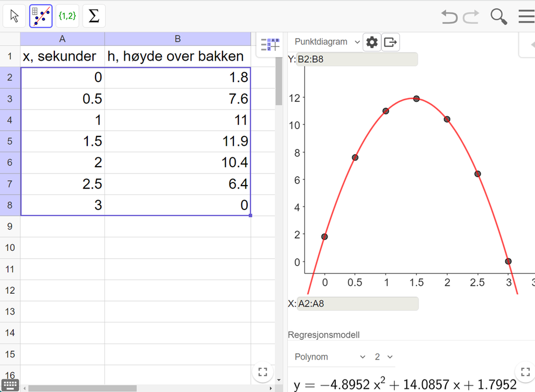The height and width of the screenshot is (392, 535).
Task: Open the main hamburger menu
Action: [x=526, y=17]
